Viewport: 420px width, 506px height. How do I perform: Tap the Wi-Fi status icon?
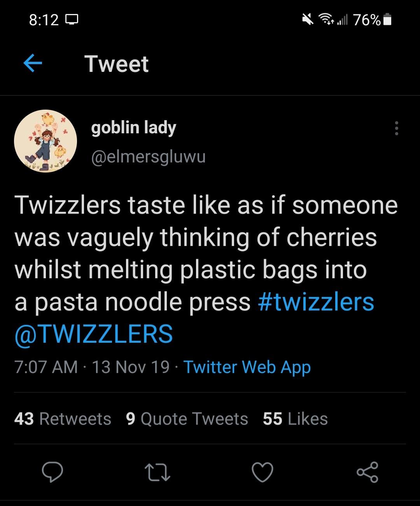326,19
